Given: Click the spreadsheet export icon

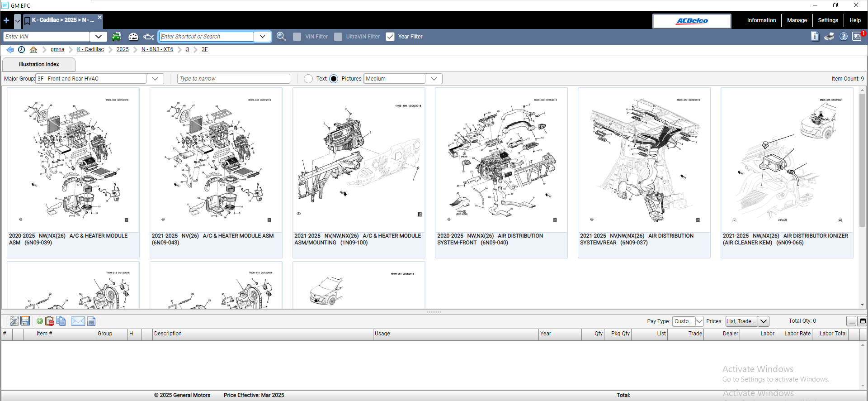Looking at the screenshot, I should pos(91,321).
